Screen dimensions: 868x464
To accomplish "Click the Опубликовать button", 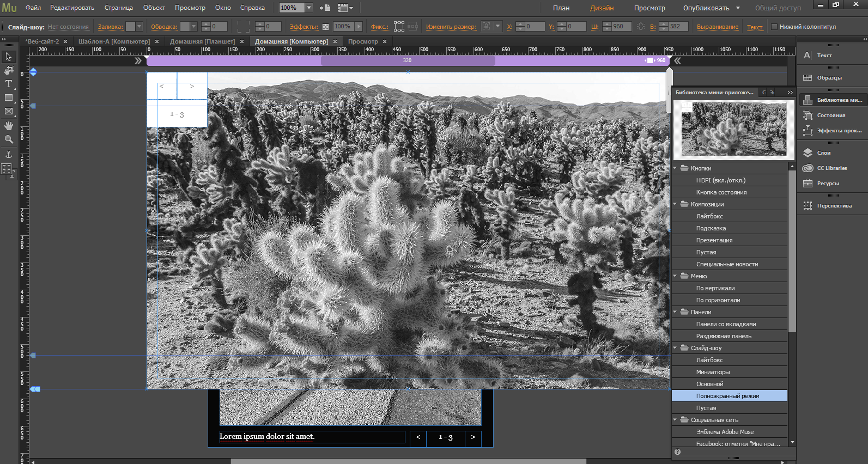I will tap(706, 8).
